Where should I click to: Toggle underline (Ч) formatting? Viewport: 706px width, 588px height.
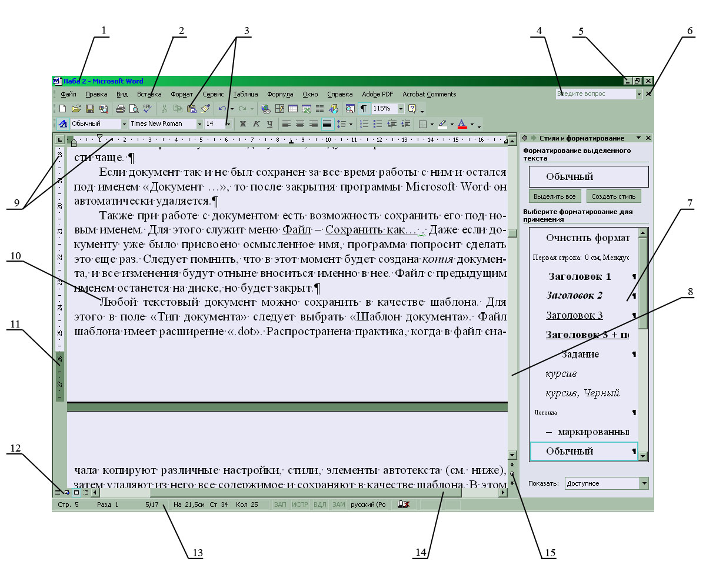[270, 124]
